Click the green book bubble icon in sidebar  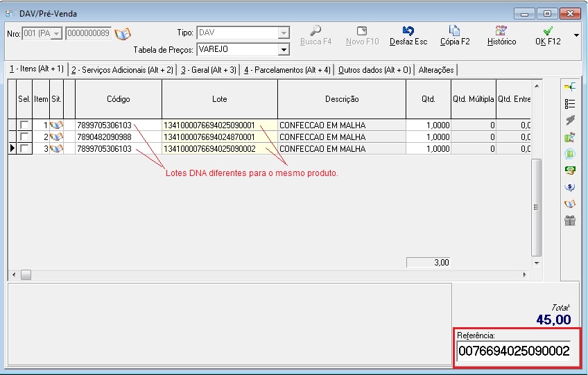tap(570, 154)
